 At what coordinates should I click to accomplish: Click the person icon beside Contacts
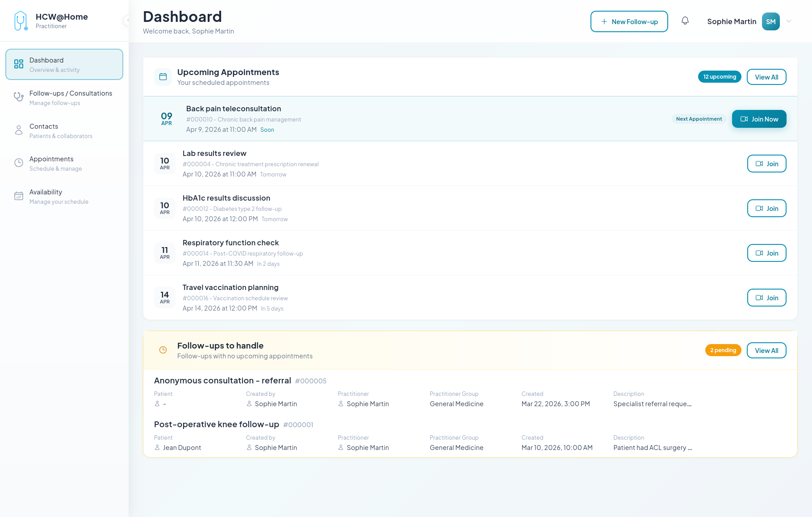click(18, 130)
